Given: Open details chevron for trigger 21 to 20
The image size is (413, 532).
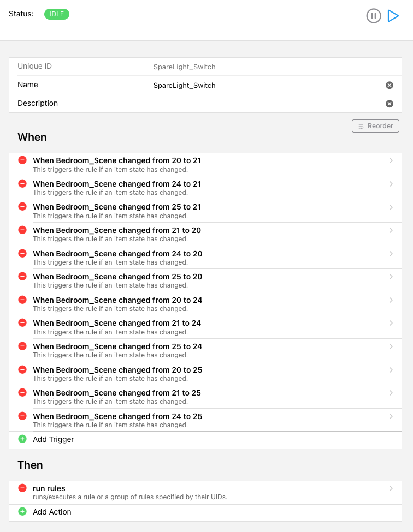Looking at the screenshot, I should [391, 230].
